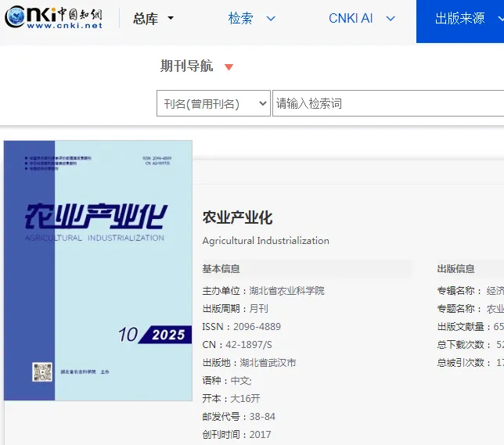Viewport: 504px width, 445px height.
Task: Click 创刊时间:2017 line
Action: pyautogui.click(x=236, y=435)
